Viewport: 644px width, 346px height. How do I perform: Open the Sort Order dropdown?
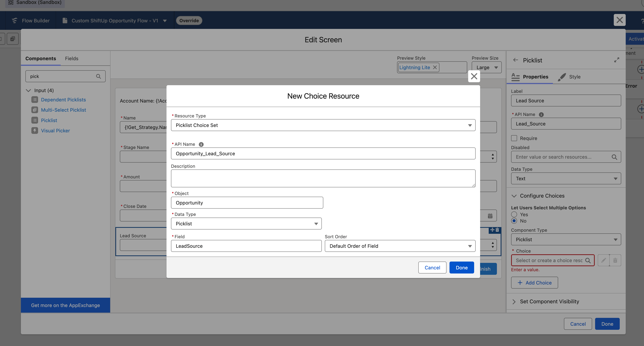tap(400, 246)
